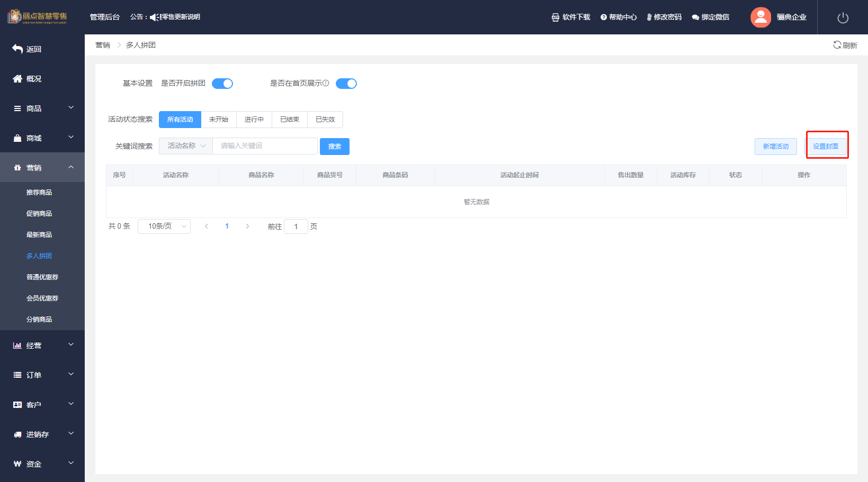Open the 活动名称 search-type dropdown
This screenshot has width=868, height=482.
pyautogui.click(x=186, y=146)
